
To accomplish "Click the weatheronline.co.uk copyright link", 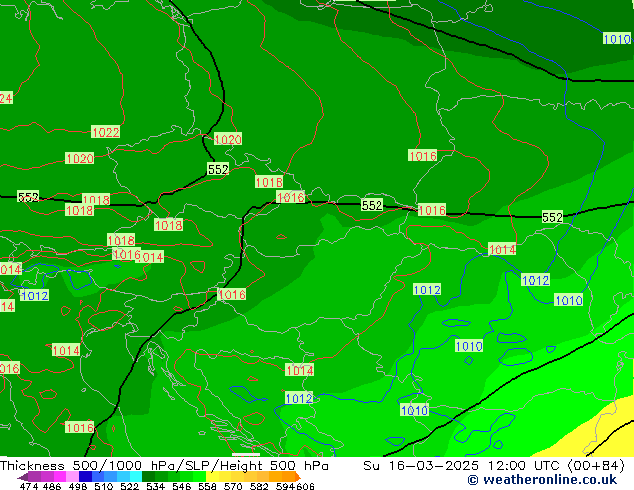I will coord(527,480).
